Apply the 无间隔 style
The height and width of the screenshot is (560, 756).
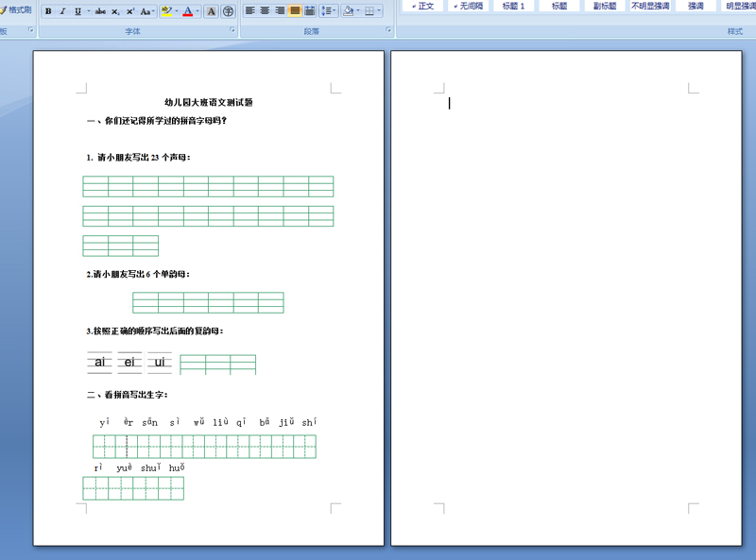click(x=469, y=7)
